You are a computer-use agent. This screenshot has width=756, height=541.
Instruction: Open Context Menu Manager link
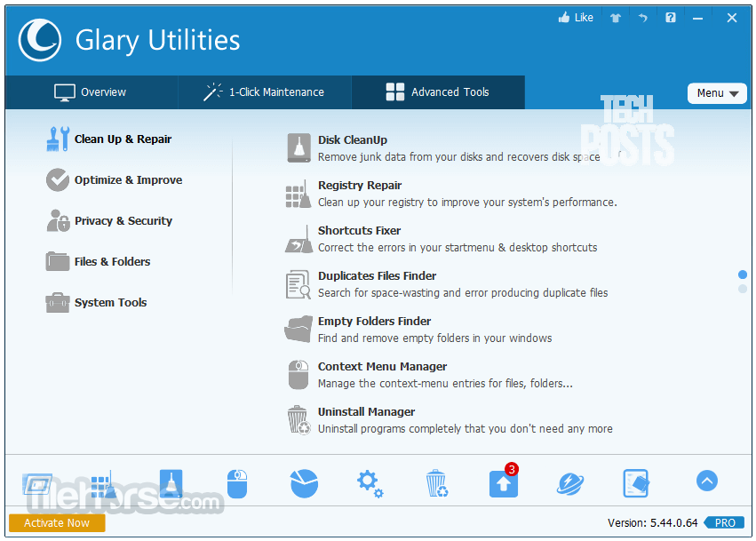click(x=382, y=367)
